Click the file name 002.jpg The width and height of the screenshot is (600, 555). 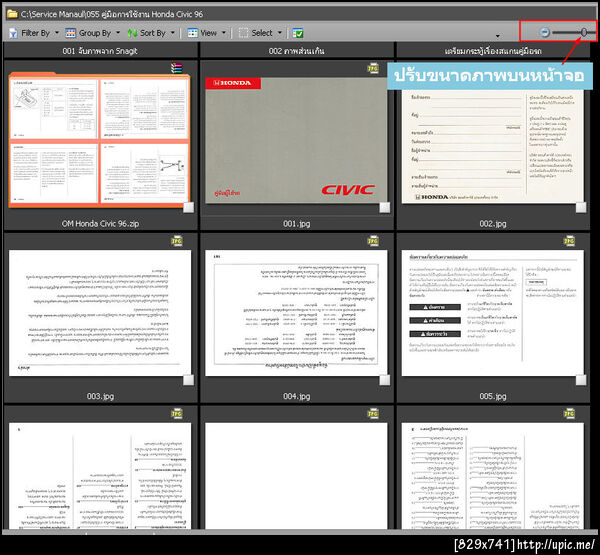(x=493, y=224)
